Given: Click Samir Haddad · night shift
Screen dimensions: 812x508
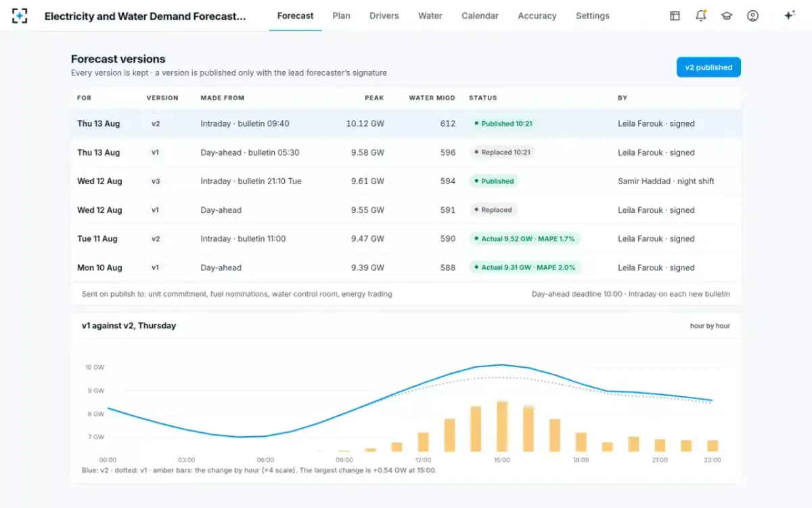Looking at the screenshot, I should [x=666, y=182].
